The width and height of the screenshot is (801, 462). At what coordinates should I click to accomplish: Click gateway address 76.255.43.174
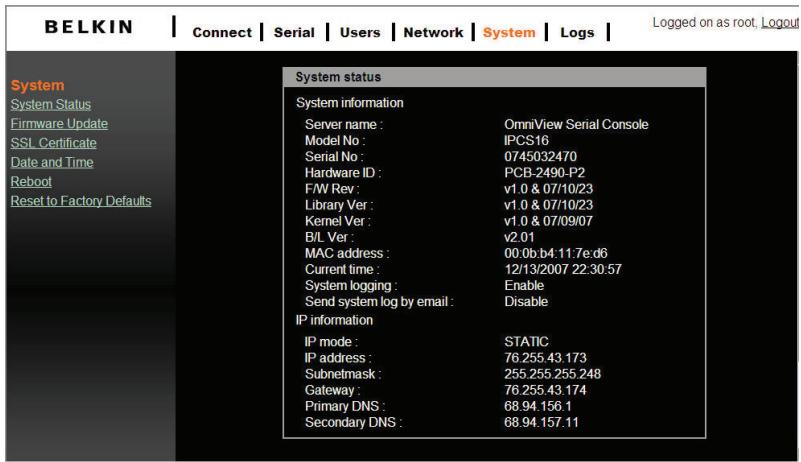[x=545, y=390]
